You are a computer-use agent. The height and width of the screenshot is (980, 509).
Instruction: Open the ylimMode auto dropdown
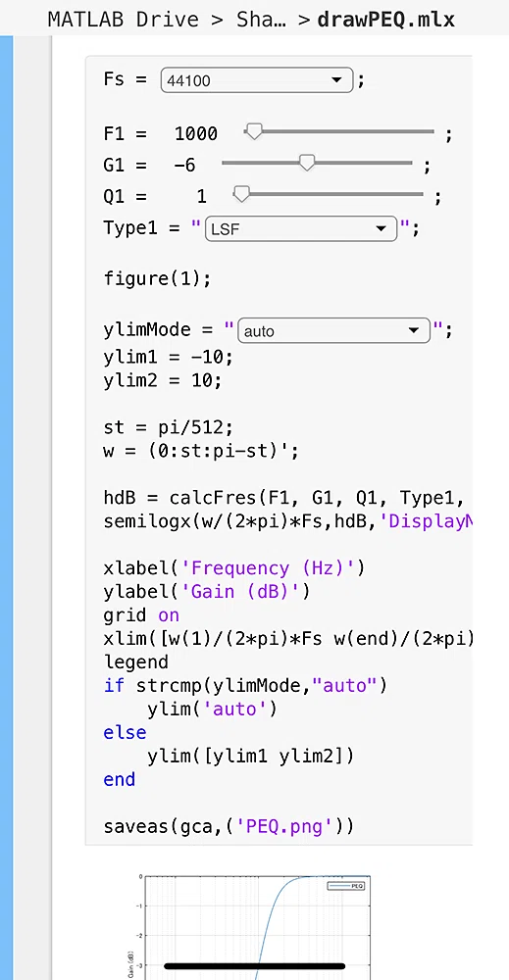(x=333, y=330)
